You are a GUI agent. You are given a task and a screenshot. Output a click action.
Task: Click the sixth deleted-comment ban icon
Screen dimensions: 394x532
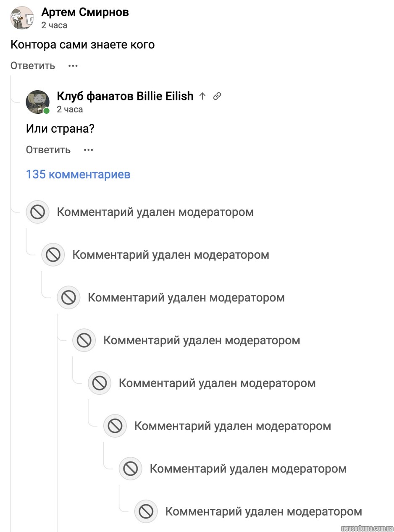[x=115, y=426]
